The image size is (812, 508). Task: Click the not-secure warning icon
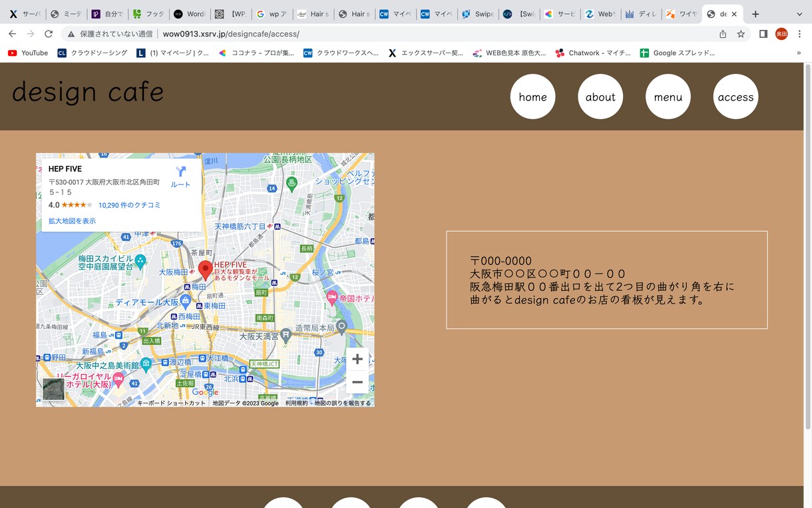71,34
